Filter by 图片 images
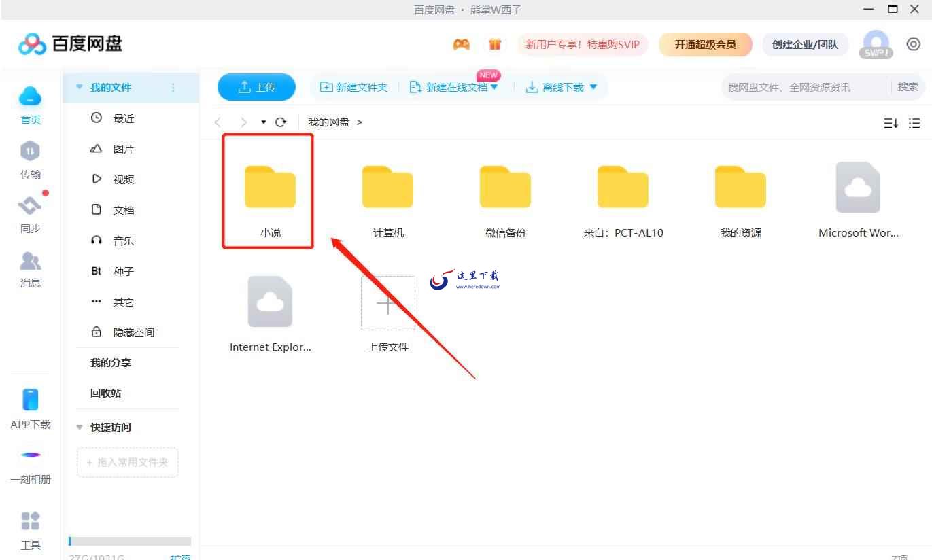 122,149
